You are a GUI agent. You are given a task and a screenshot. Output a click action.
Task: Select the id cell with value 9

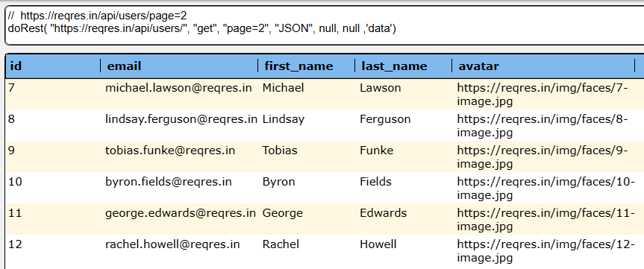(x=11, y=150)
